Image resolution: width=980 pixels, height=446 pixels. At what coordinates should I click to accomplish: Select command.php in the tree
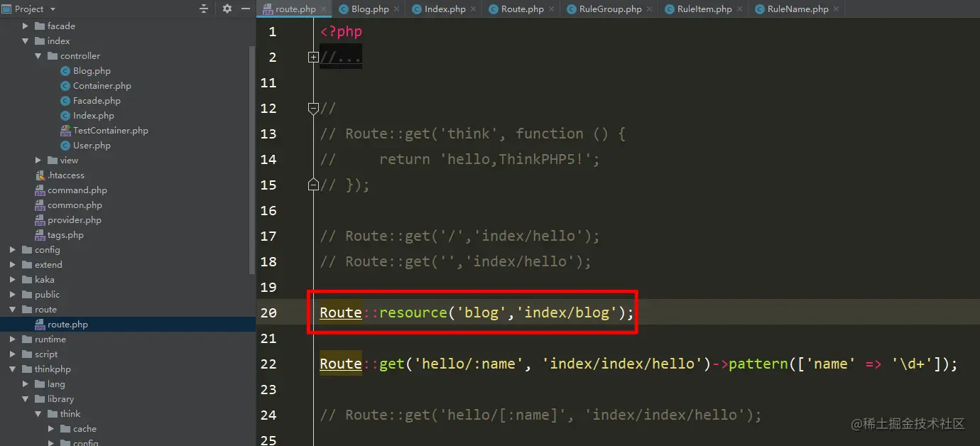[x=77, y=190]
